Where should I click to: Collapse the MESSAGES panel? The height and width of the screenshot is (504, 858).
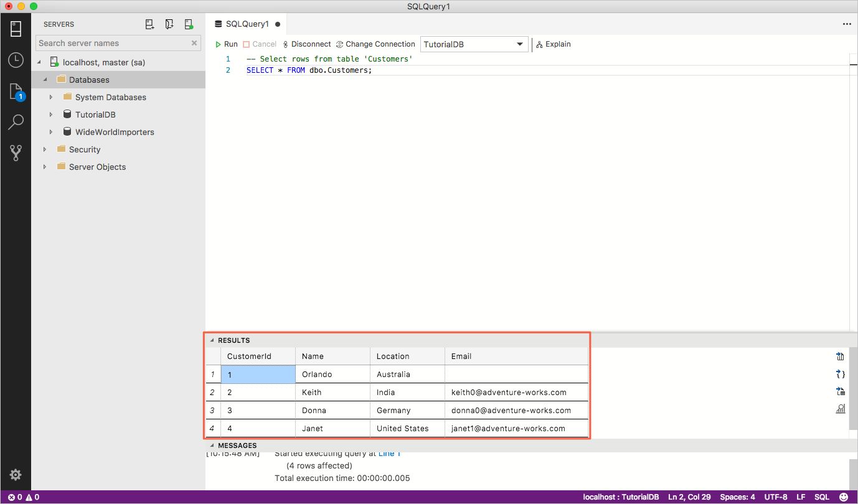(212, 446)
